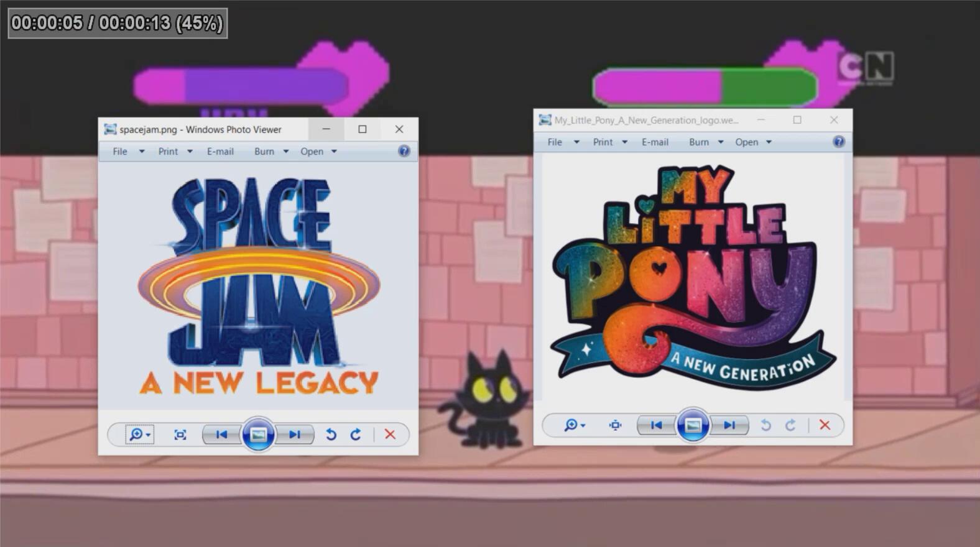Image resolution: width=980 pixels, height=547 pixels.
Task: Rotate Space Jam image clockwise
Action: (356, 434)
